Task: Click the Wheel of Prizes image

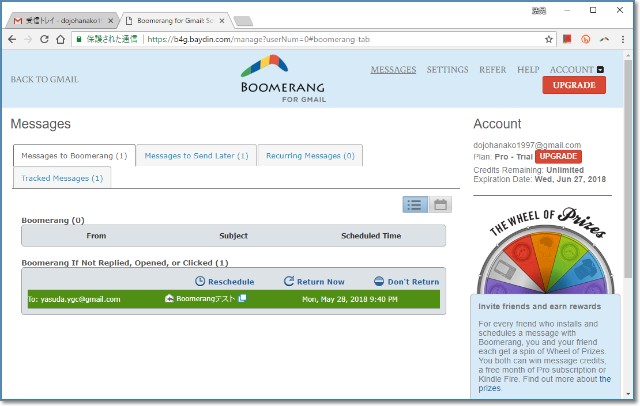Action: point(550,255)
